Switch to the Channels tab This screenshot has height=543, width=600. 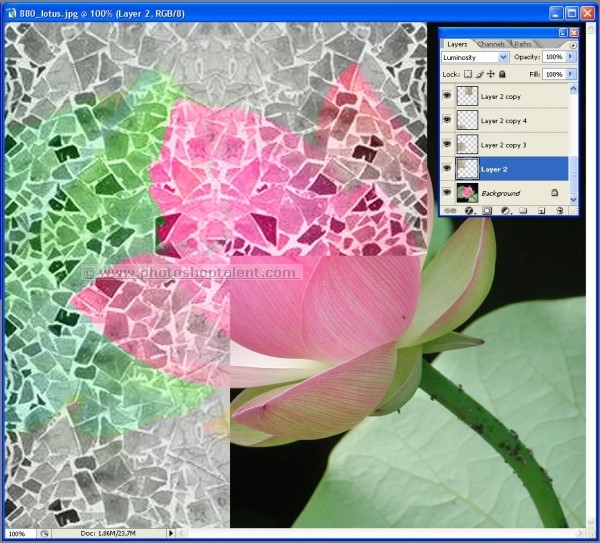pos(491,44)
